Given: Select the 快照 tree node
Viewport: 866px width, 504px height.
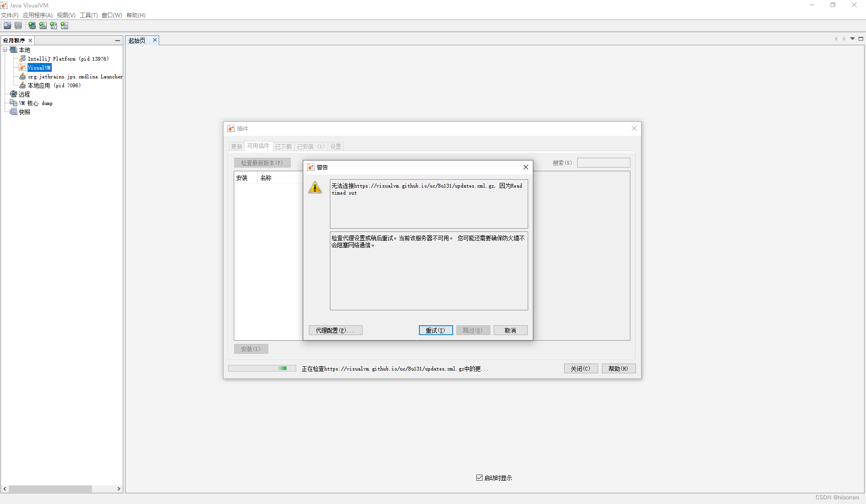Looking at the screenshot, I should click(x=24, y=112).
